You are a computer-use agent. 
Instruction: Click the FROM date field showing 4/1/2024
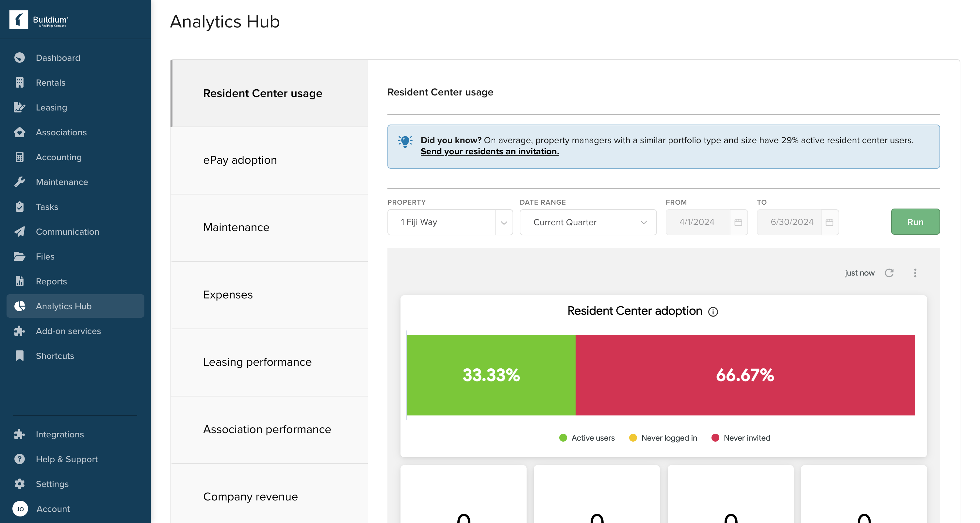point(697,222)
